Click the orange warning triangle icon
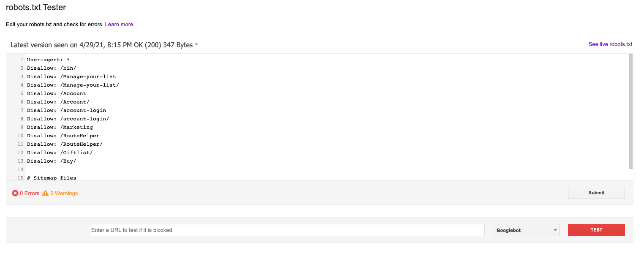The width and height of the screenshot is (644, 256). 45,193
